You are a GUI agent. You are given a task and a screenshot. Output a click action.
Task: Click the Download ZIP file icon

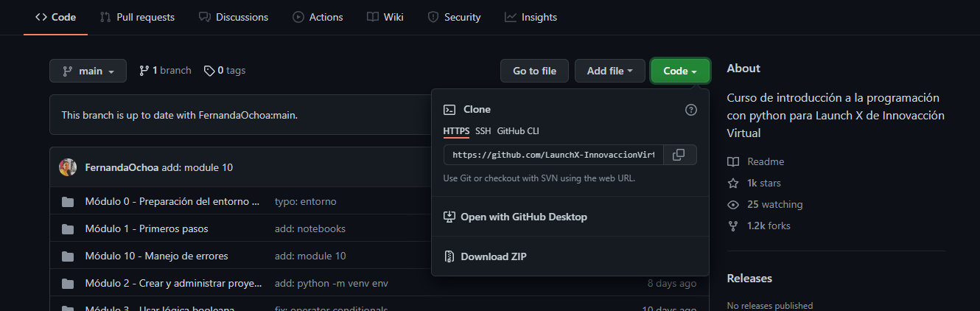point(449,257)
